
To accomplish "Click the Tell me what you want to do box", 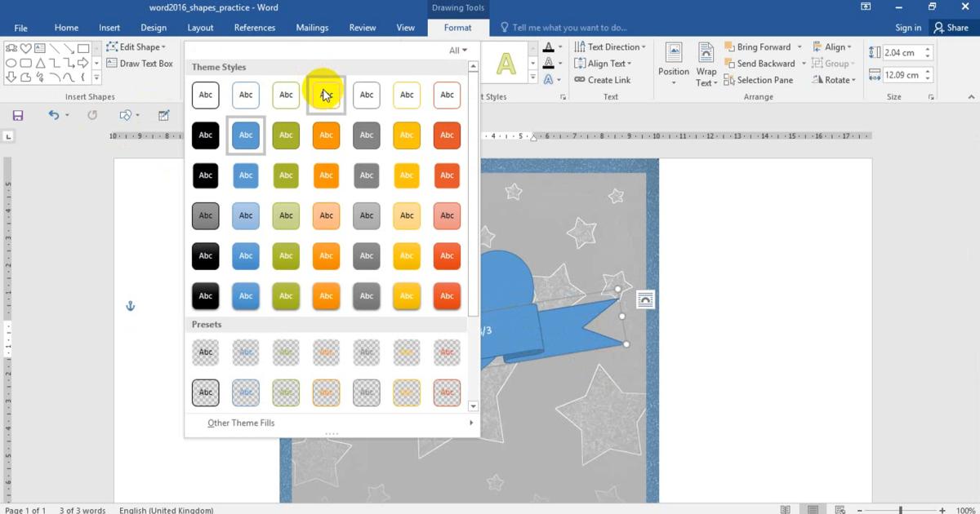I will click(563, 28).
